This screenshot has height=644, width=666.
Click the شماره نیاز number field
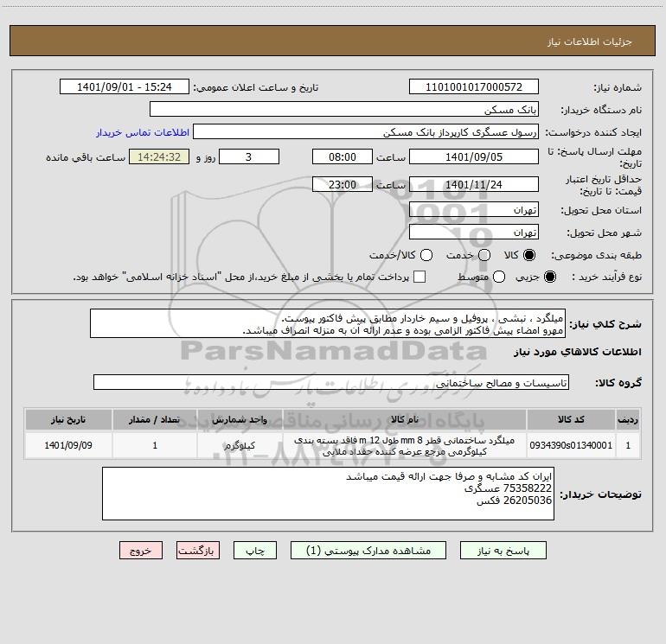(473, 87)
